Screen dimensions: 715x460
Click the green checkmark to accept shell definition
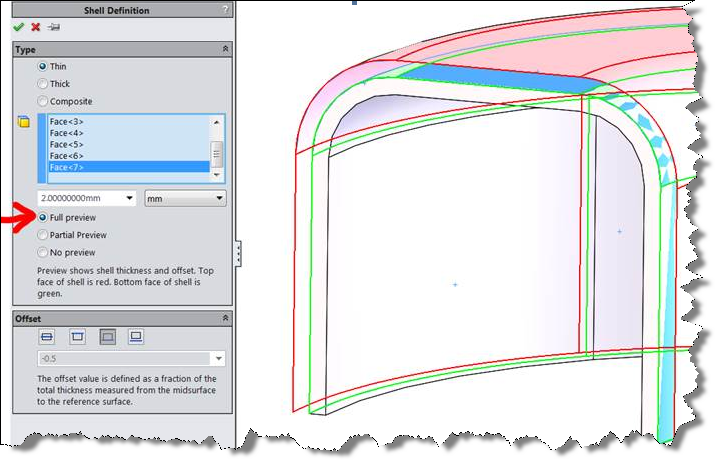[x=18, y=27]
